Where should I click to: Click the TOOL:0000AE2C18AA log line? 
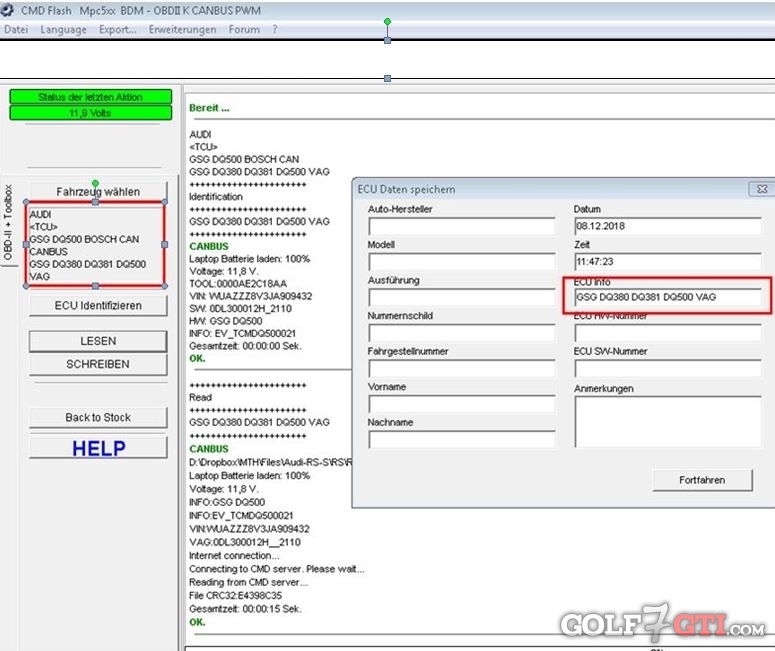point(238,283)
